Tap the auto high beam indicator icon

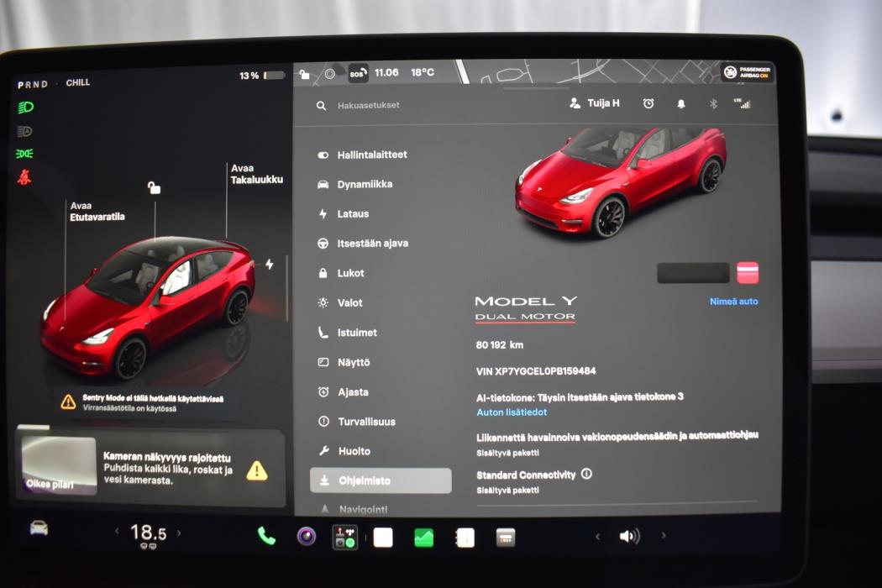24,131
